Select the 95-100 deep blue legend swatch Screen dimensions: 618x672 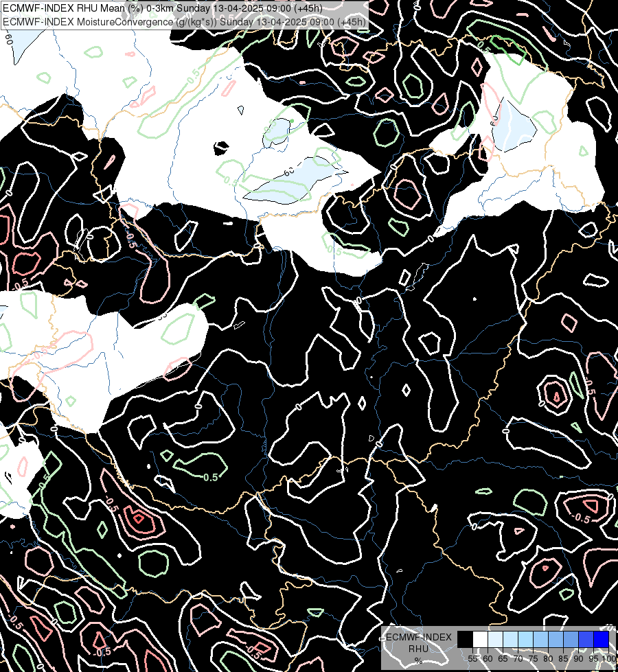(x=601, y=639)
